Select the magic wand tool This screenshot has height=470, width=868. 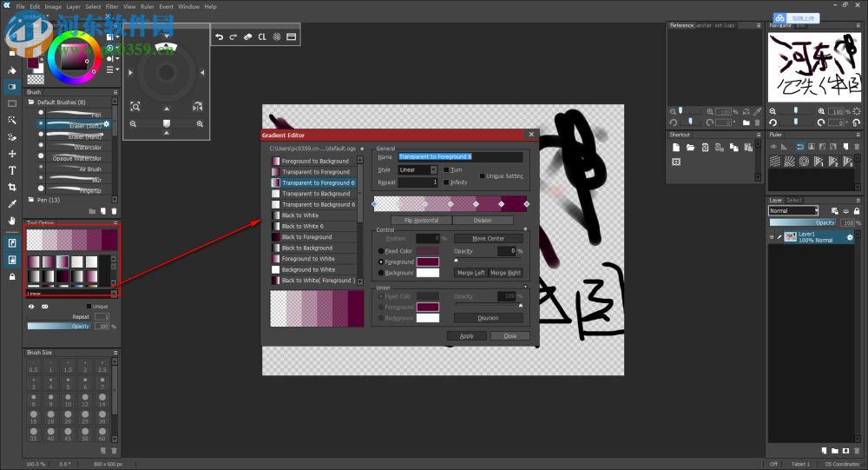[x=11, y=120]
